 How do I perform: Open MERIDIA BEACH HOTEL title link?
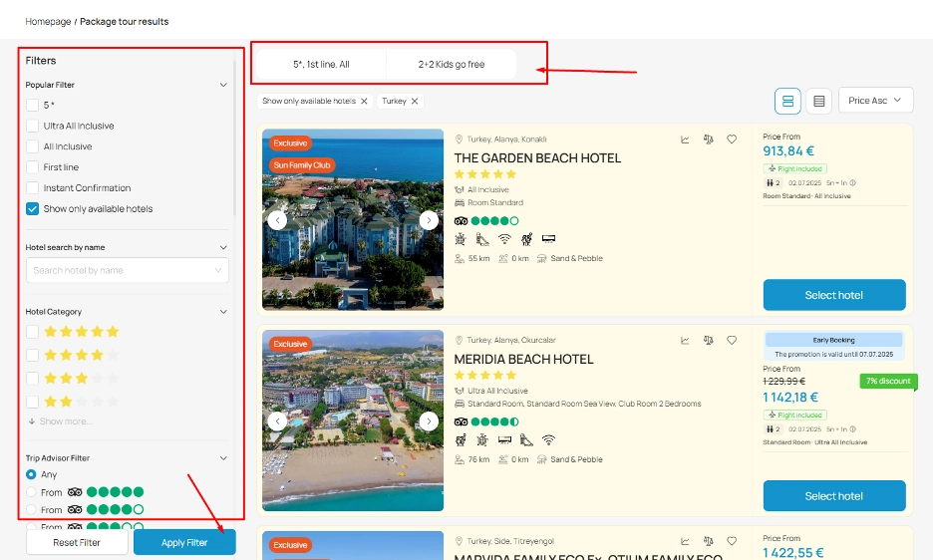point(523,360)
